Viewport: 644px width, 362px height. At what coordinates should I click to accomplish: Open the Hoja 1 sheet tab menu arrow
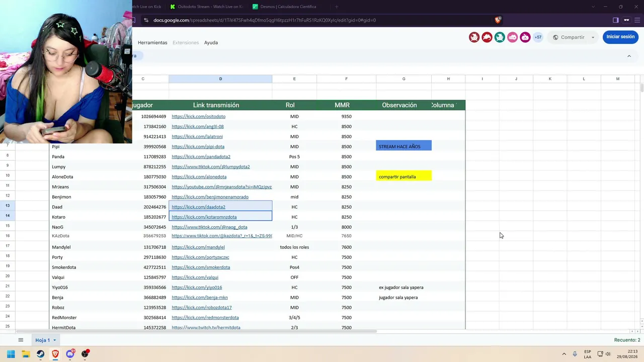pos(54,340)
